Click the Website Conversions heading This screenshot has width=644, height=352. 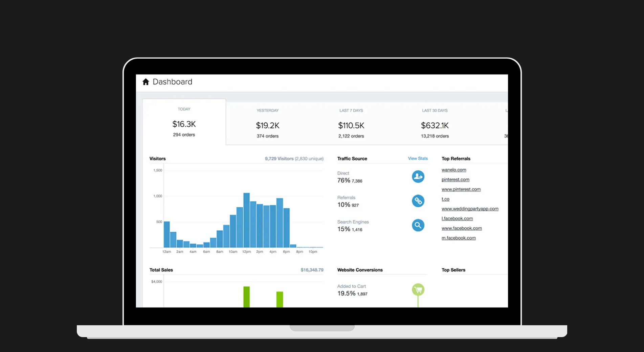tap(360, 270)
